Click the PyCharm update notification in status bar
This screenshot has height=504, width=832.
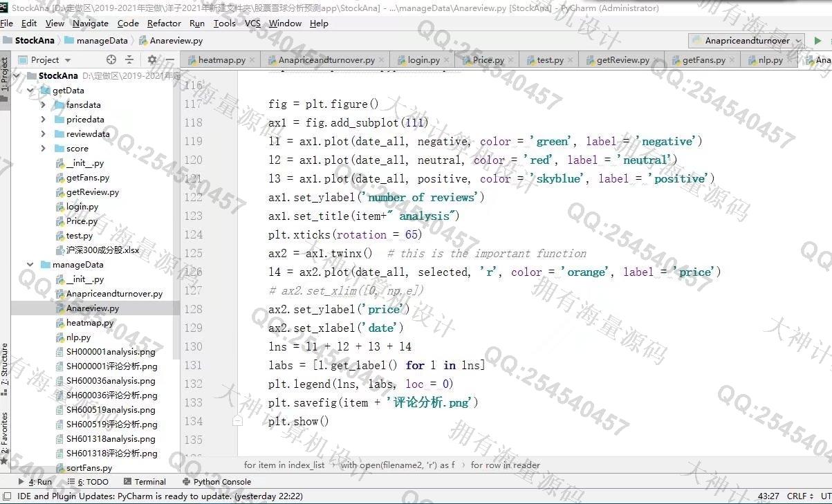(160, 496)
